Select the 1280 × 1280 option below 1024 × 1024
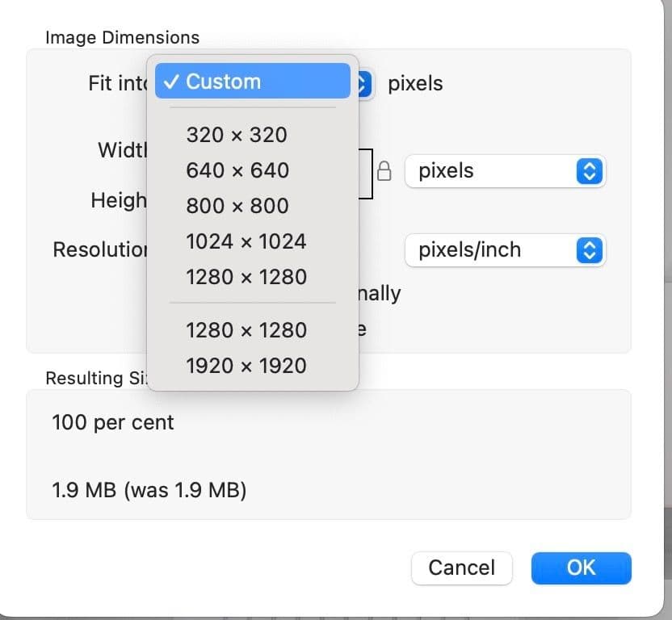The image size is (672, 620). click(x=246, y=277)
